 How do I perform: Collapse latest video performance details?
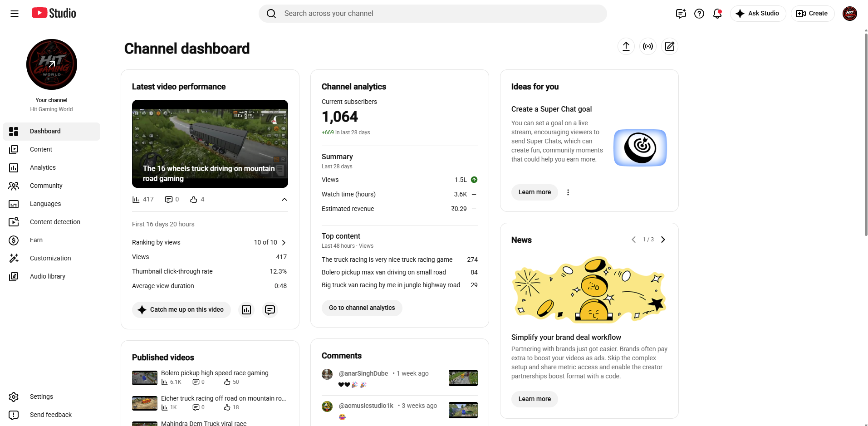coord(284,200)
